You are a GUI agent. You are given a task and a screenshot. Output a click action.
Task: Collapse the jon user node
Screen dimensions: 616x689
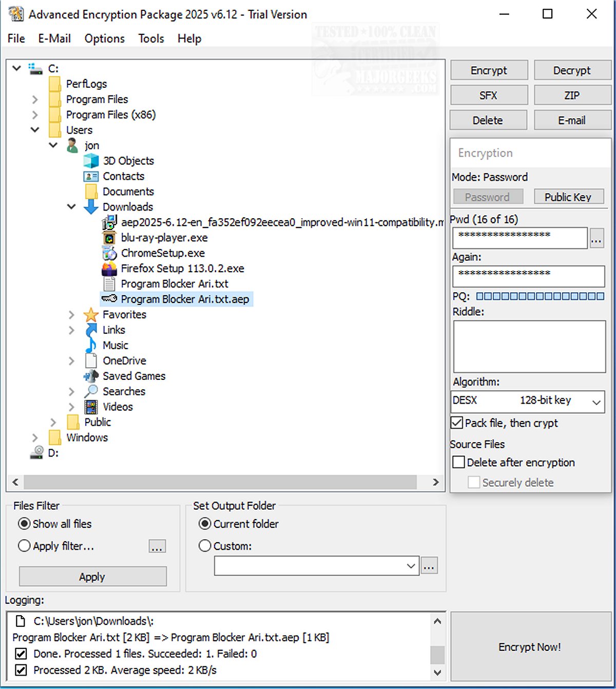point(53,145)
